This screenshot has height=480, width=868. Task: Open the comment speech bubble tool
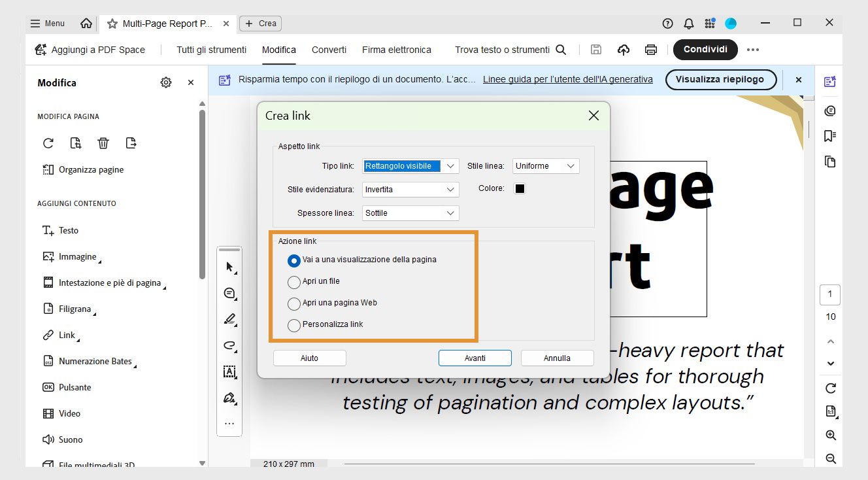[x=229, y=293]
